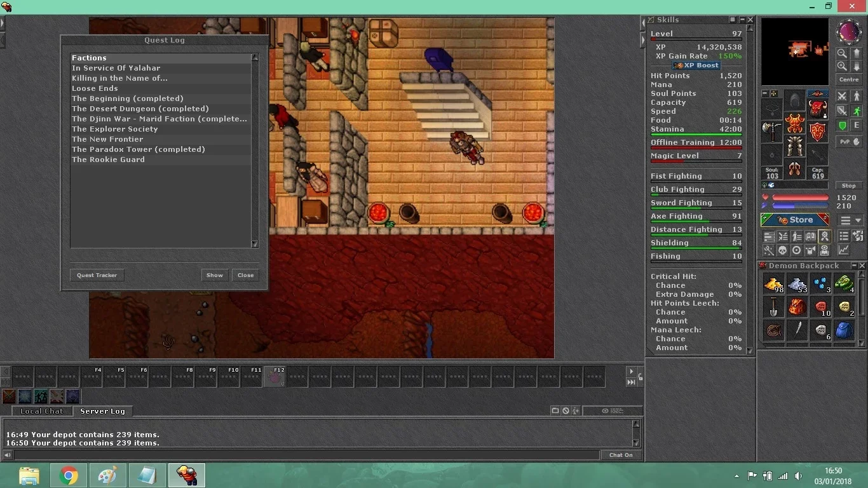Screen dimensions: 868x488
Task: Click the leg armor equipment slot
Action: point(795,146)
